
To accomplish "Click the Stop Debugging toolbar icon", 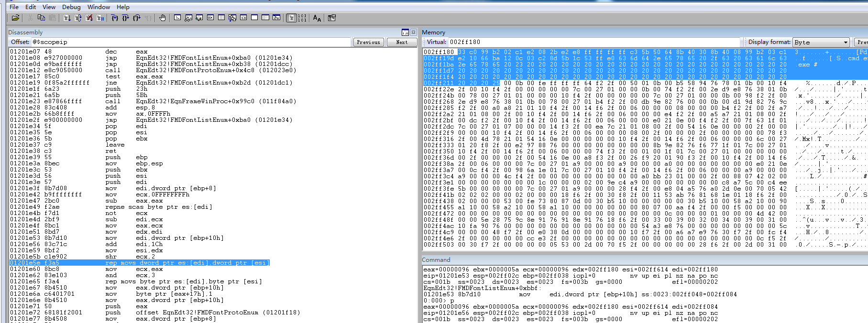I will pyautogui.click(x=89, y=18).
